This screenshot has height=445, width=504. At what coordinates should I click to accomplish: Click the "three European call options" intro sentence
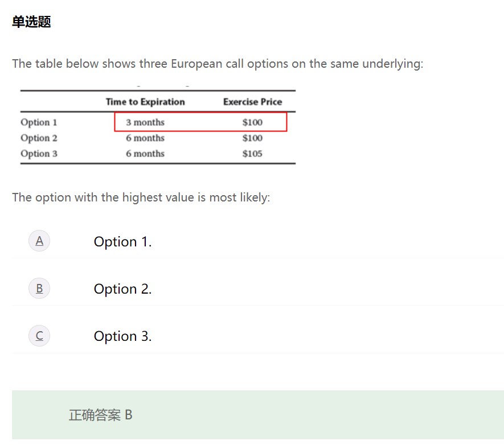coord(218,64)
